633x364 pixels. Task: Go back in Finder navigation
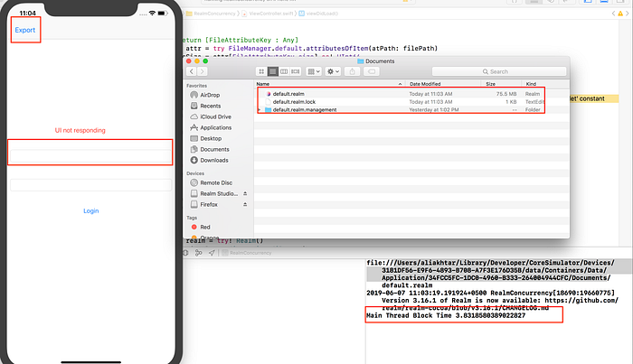click(x=192, y=71)
